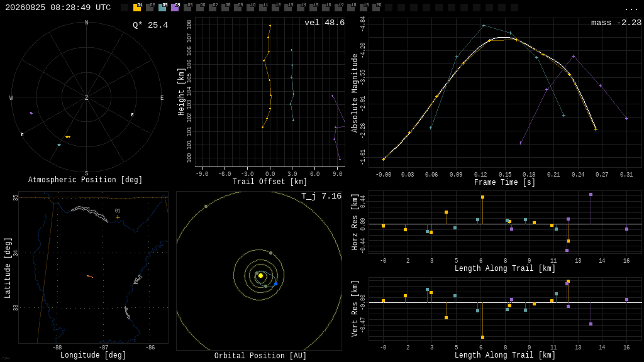This screenshot has width=644, height=362.
Task: Toggle the teal station 03 square
Action: tap(162, 8)
